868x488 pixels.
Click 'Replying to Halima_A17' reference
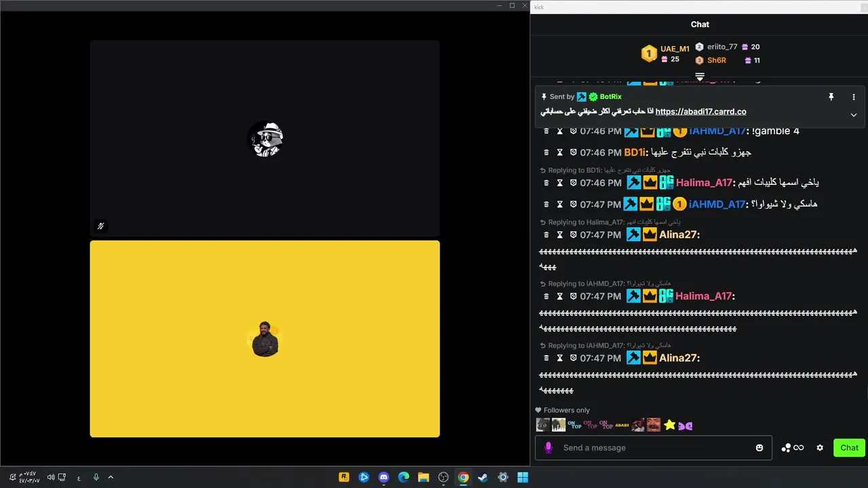coord(610,222)
